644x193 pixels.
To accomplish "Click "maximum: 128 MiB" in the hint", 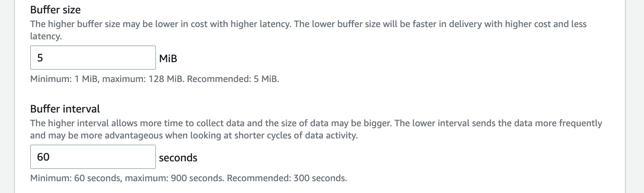I will (143, 79).
